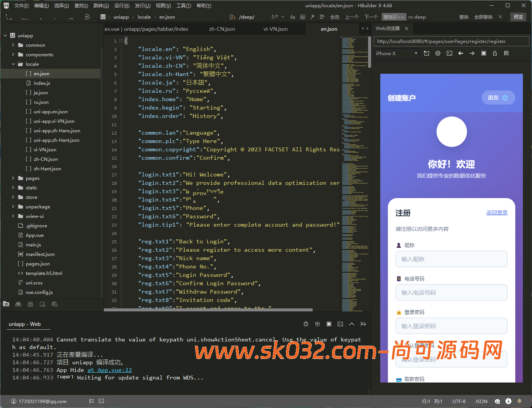Click the browser back arrow in Web preview

(x=461, y=53)
